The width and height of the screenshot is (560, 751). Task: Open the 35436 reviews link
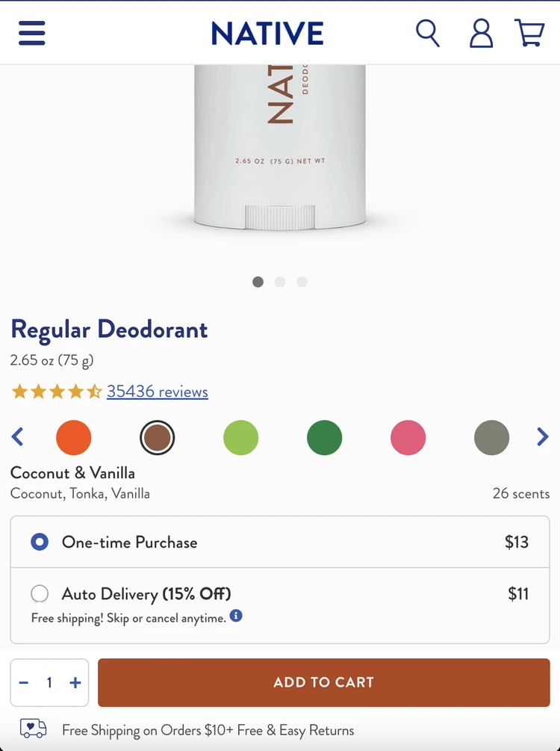pyautogui.click(x=158, y=392)
